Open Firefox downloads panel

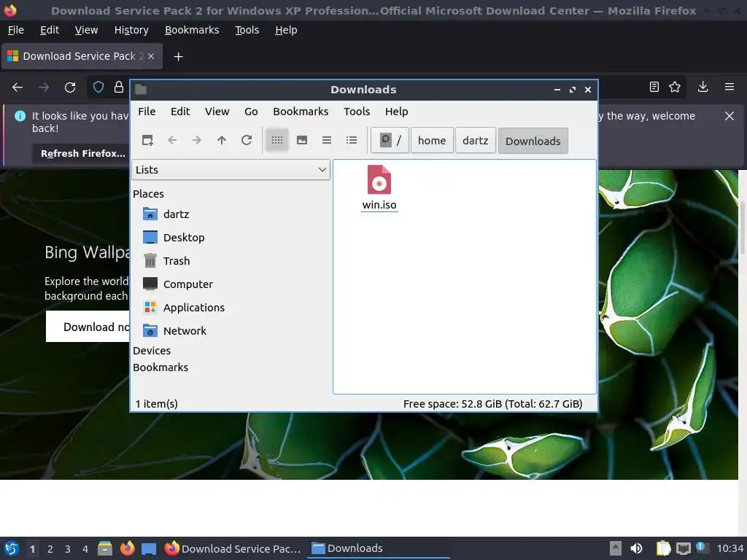point(703,87)
